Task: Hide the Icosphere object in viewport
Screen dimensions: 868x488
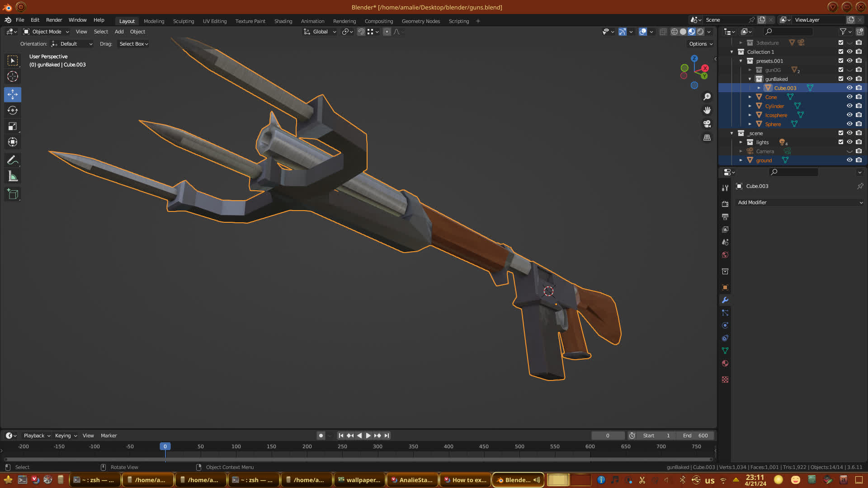Action: (x=849, y=115)
